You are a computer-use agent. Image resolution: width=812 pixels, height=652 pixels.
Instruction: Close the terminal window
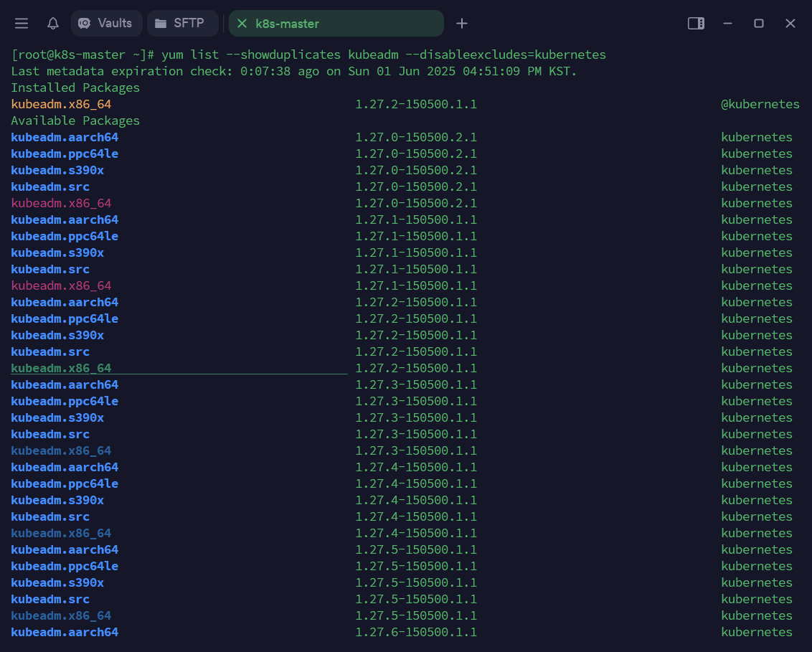[x=790, y=23]
